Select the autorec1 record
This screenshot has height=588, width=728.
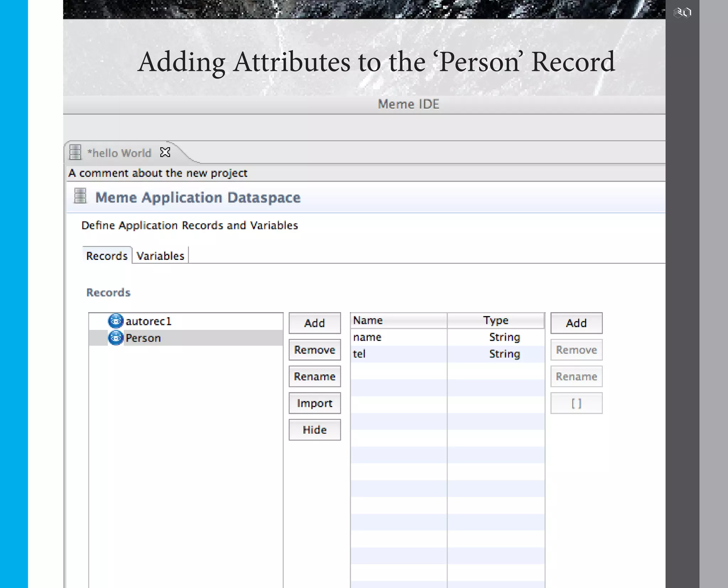[186, 321]
